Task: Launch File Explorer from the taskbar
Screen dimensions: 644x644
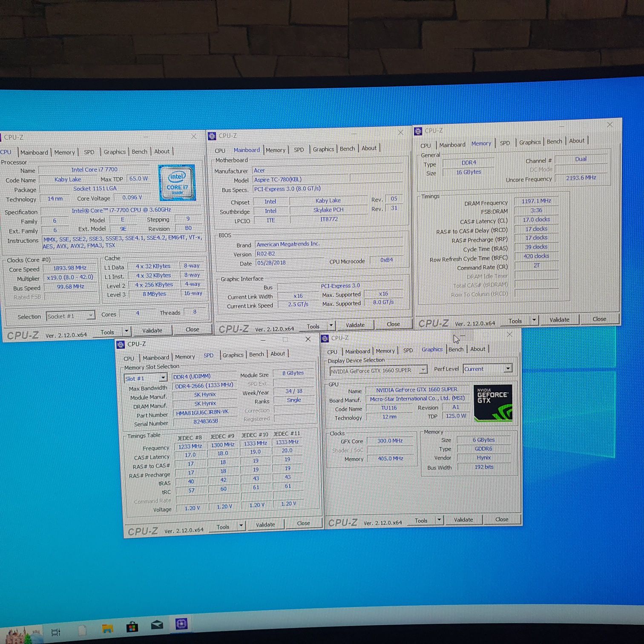Action: point(107,628)
